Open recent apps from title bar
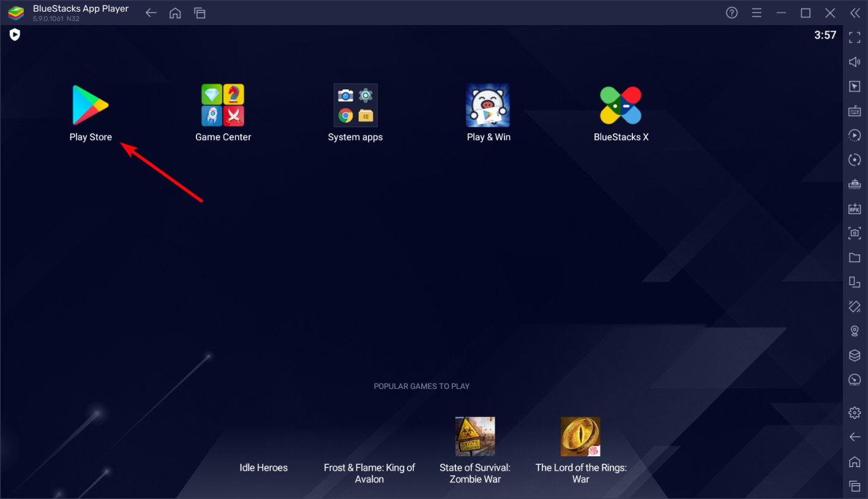The width and height of the screenshot is (868, 499). [199, 13]
